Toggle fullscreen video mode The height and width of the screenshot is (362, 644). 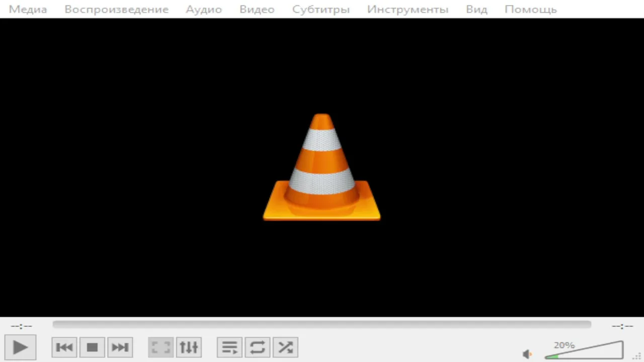point(161,347)
